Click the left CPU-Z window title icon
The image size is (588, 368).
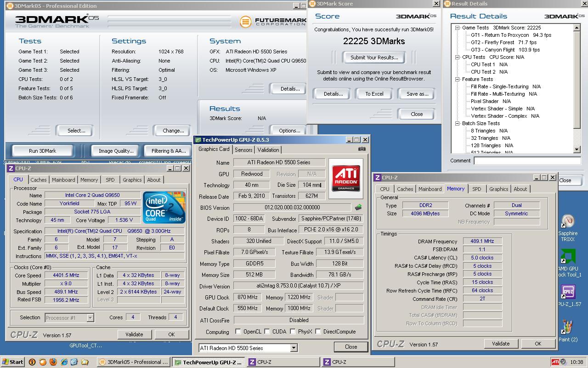(11, 168)
